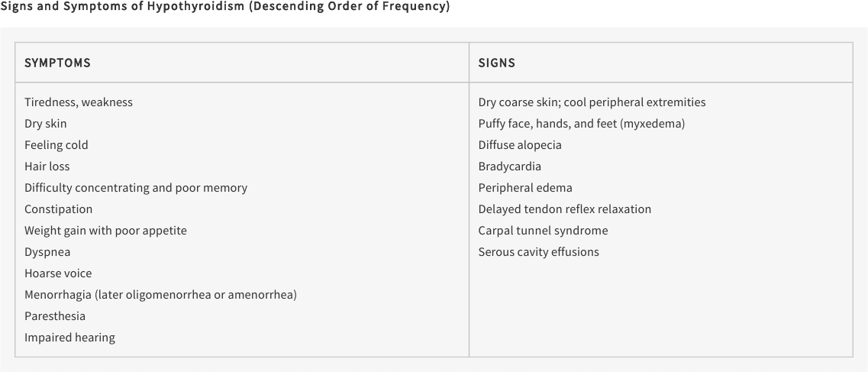This screenshot has height=372, width=868.
Task: Click the 'Constipation' symptom entry
Action: [58, 209]
